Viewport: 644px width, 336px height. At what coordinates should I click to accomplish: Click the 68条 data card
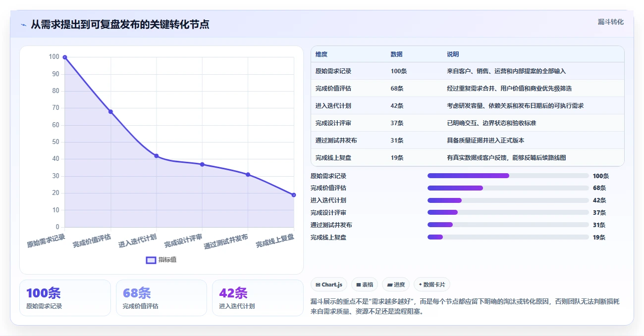pyautogui.click(x=161, y=298)
